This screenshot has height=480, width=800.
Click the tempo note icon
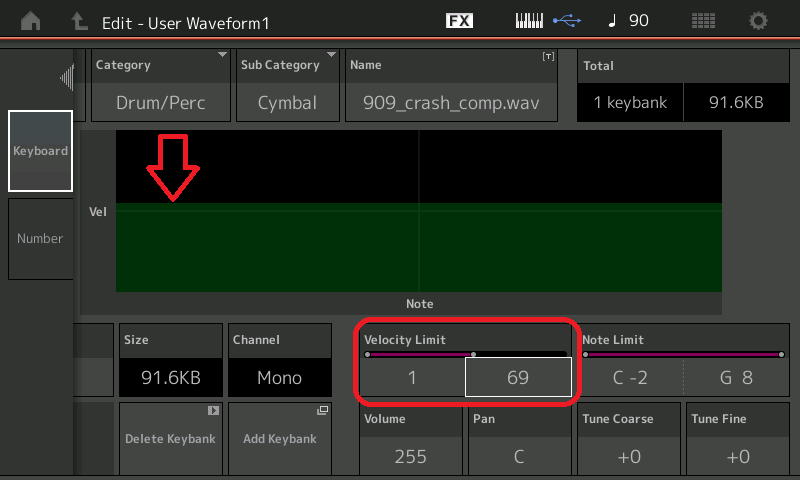click(x=612, y=21)
